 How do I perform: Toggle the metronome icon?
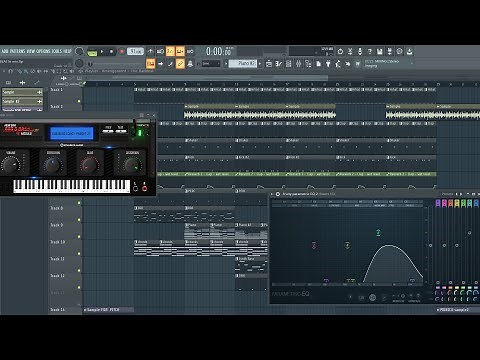click(150, 51)
